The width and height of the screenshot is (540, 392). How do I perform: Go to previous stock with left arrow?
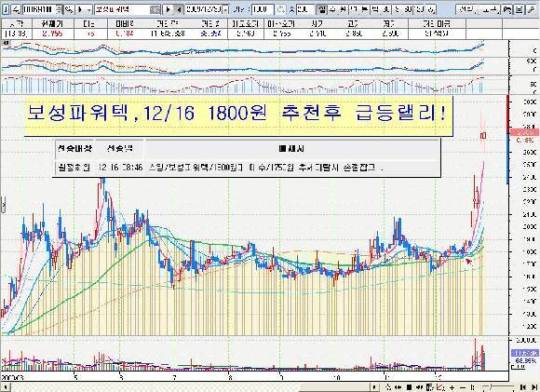click(179, 9)
